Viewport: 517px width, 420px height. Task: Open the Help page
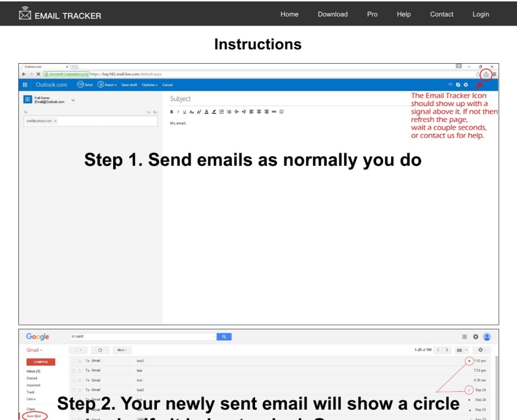tap(403, 14)
